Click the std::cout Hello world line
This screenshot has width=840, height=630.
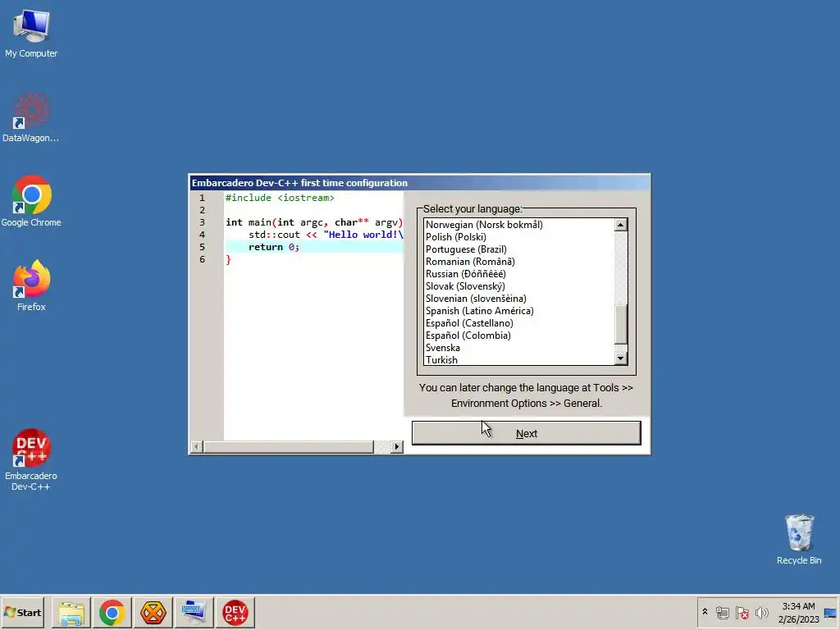tap(326, 235)
